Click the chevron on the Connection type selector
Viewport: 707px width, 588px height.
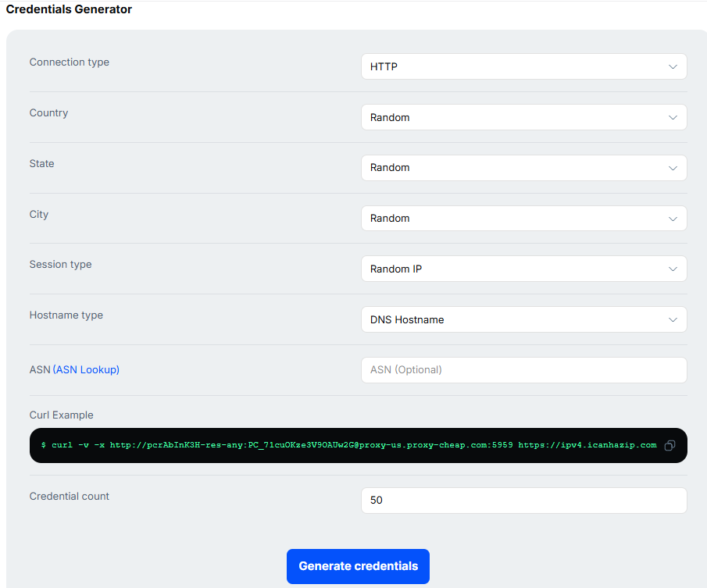(x=673, y=66)
